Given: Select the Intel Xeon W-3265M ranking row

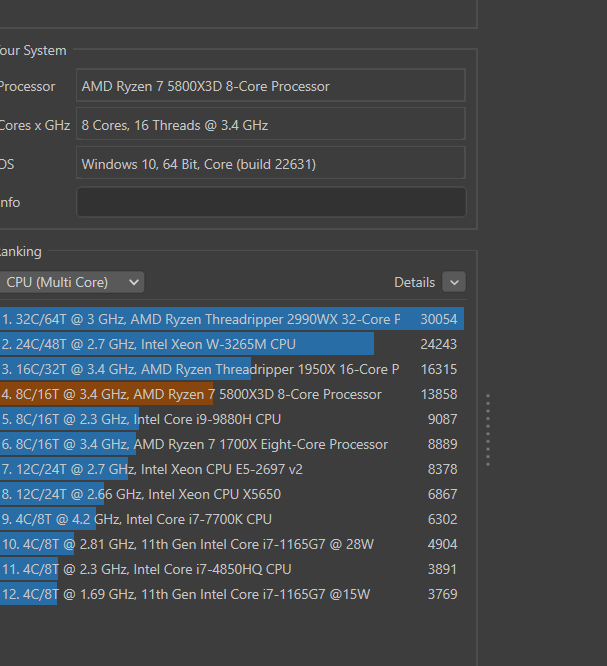Looking at the screenshot, I should coord(232,344).
